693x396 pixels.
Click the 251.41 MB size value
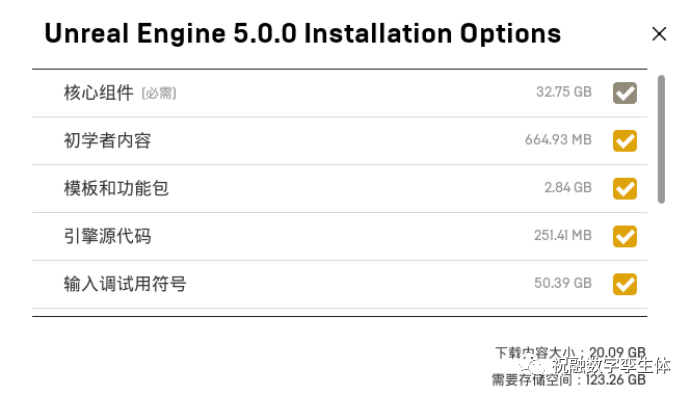pos(563,235)
